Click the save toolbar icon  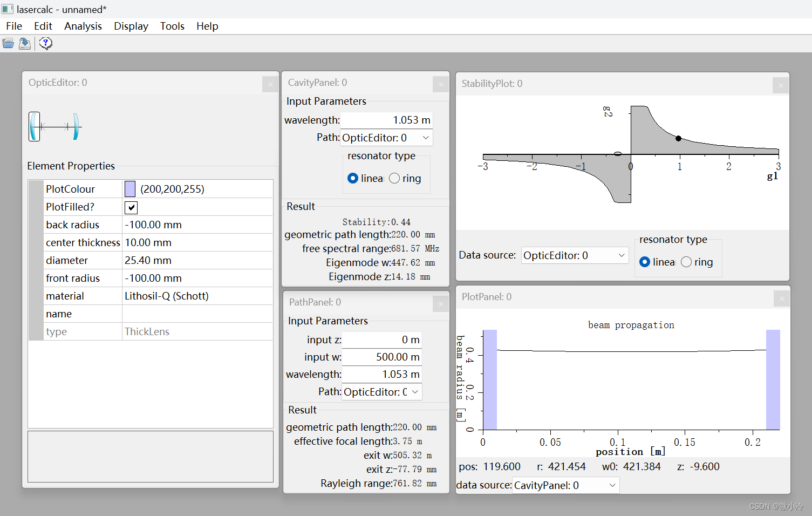[25, 44]
